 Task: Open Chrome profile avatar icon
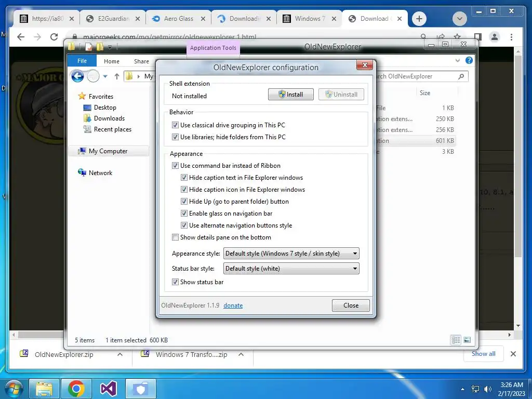[x=495, y=37]
